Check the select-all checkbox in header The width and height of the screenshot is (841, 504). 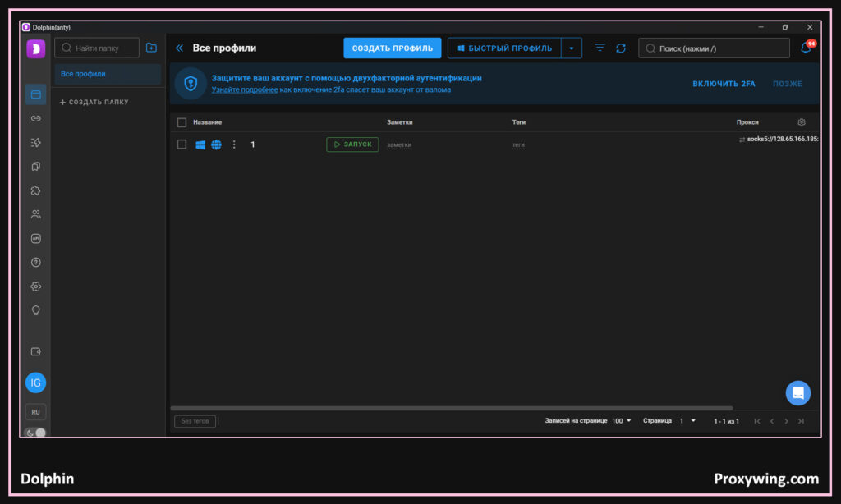pos(182,122)
